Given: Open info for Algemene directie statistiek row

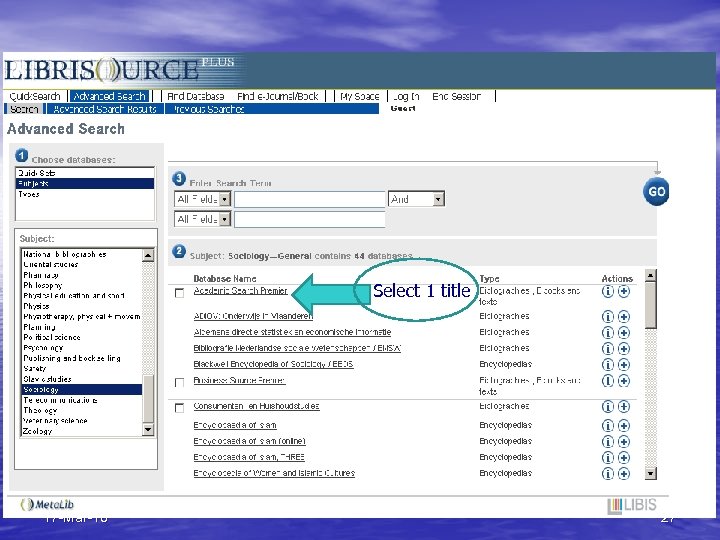Looking at the screenshot, I should (x=608, y=332).
